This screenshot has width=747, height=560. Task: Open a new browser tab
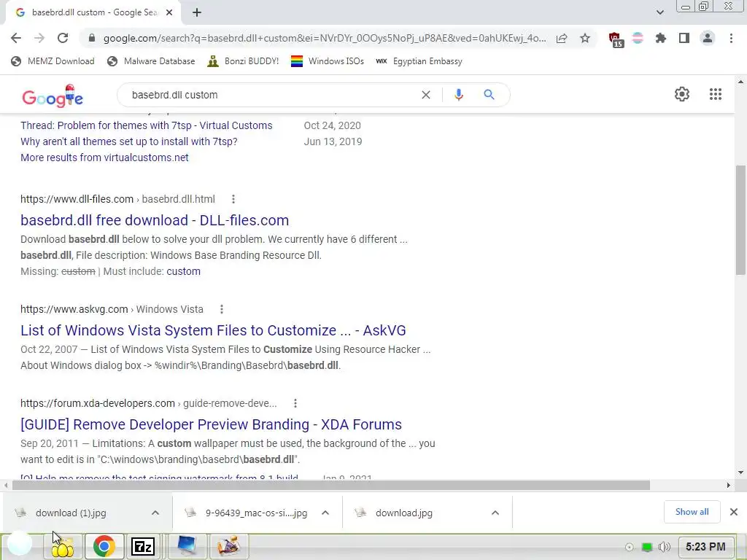pyautogui.click(x=197, y=12)
